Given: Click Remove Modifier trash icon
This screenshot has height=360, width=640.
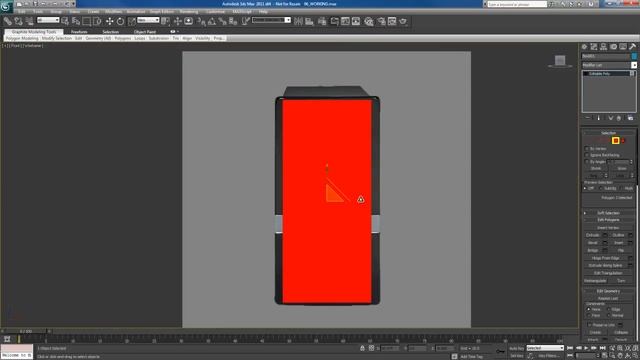Looking at the screenshot, I should (619, 118).
